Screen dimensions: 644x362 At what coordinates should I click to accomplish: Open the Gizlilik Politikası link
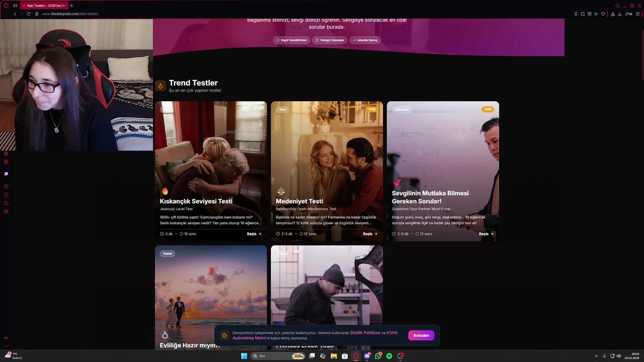pos(365,333)
